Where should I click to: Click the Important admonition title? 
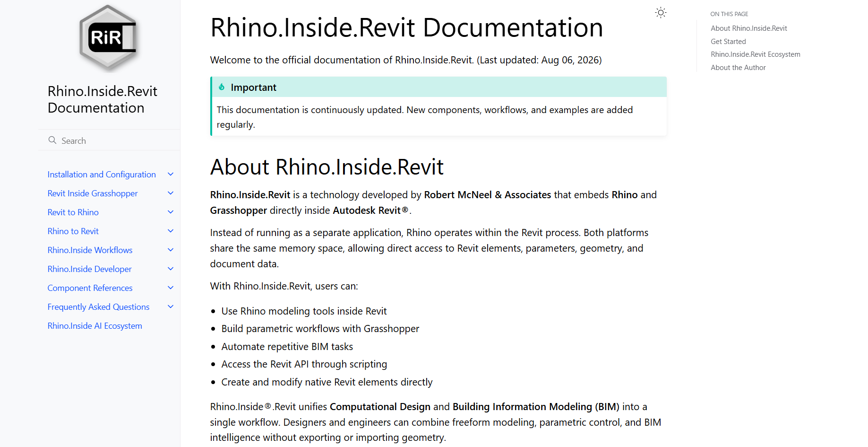coord(253,88)
